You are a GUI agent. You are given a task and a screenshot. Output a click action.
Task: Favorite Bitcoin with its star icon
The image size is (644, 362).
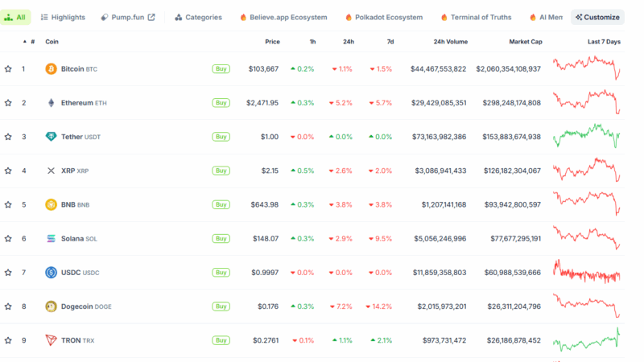click(x=8, y=69)
